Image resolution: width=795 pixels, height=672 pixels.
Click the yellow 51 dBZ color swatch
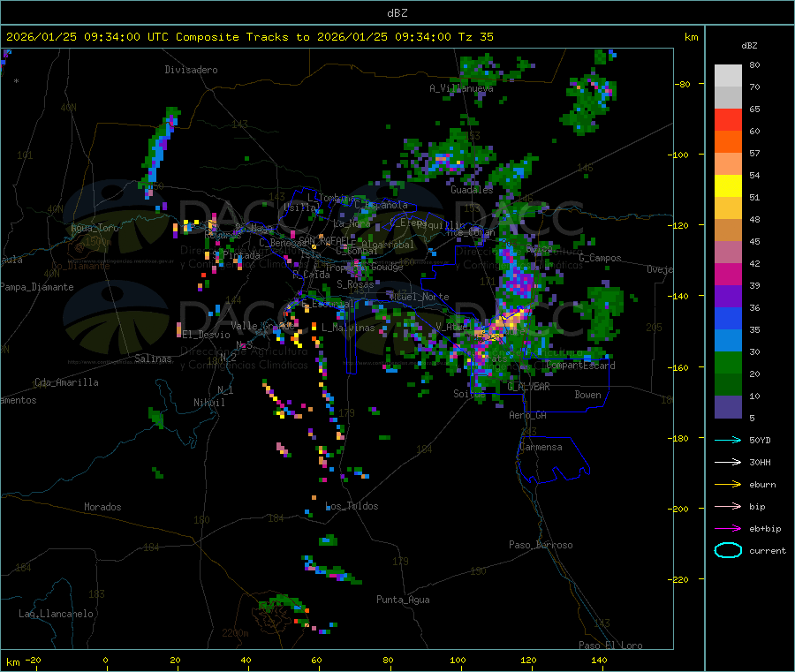(x=728, y=186)
